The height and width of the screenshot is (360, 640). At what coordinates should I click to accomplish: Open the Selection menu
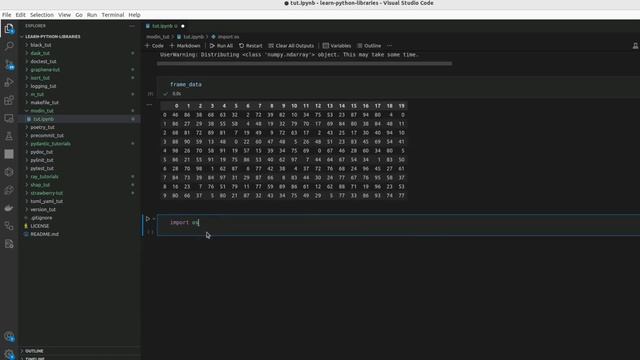click(x=42, y=15)
